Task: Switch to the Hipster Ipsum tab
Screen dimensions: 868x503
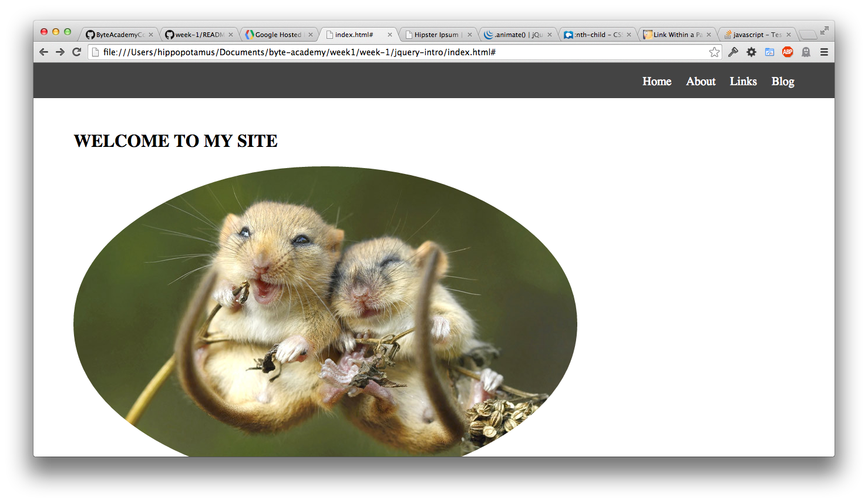Action: tap(437, 35)
